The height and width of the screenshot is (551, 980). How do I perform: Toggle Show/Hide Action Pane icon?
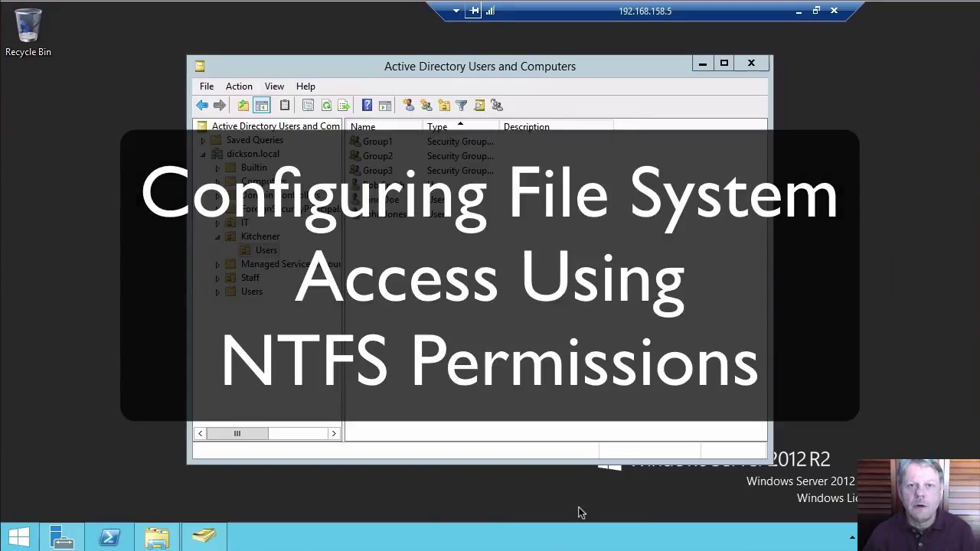385,106
